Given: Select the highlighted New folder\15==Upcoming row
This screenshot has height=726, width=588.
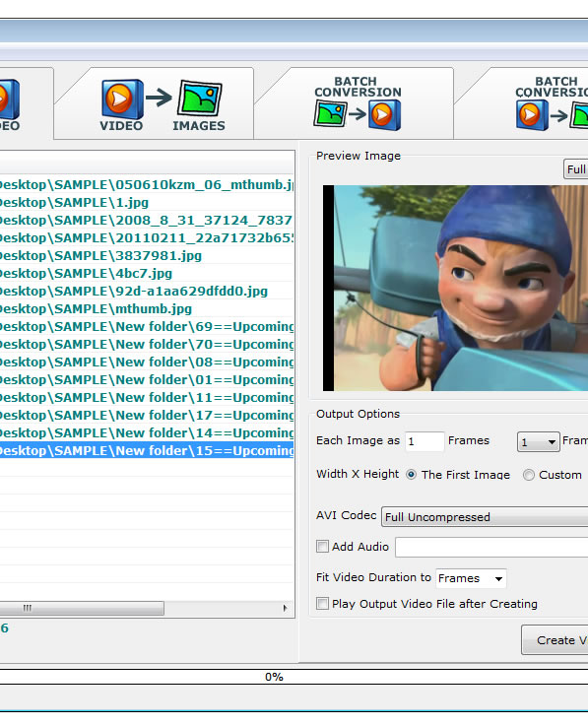Looking at the screenshot, I should pyautogui.click(x=147, y=450).
